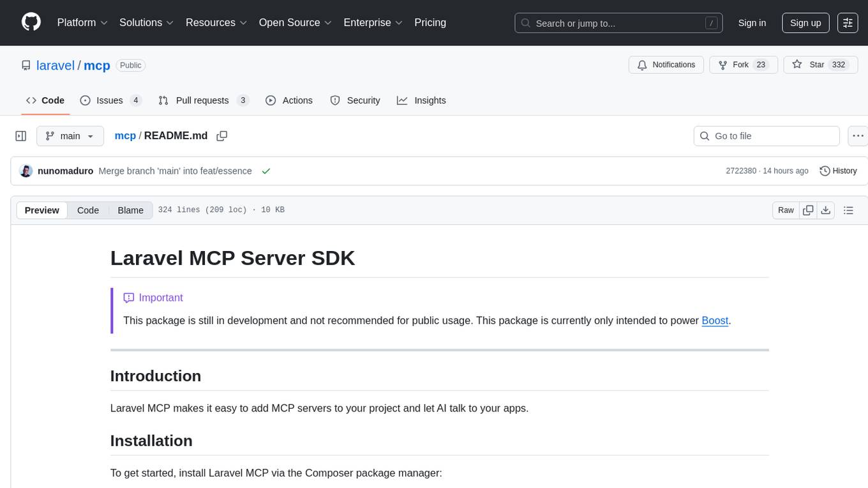This screenshot has height=488, width=868.
Task: Click the 14 hours ago timestamp
Action: coord(785,171)
